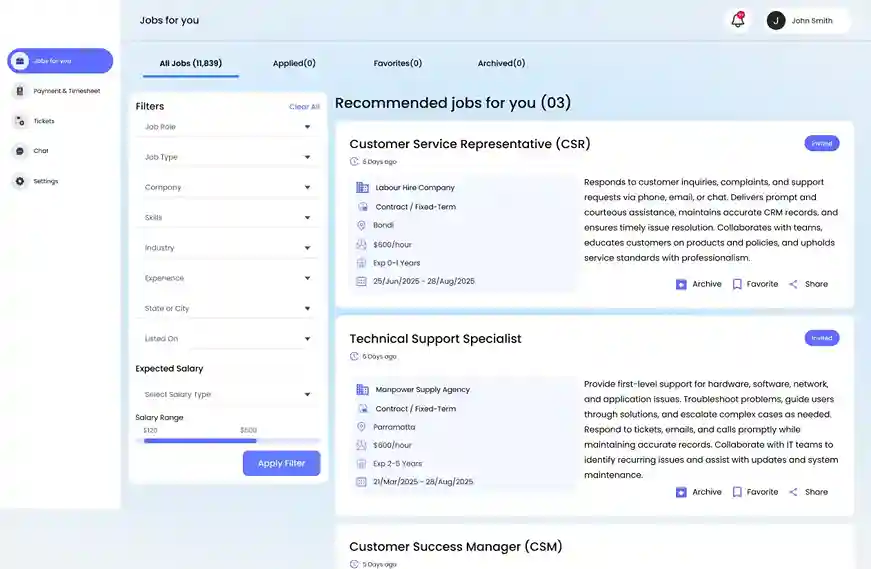Archive the Technical Support Specialist job

(x=698, y=492)
